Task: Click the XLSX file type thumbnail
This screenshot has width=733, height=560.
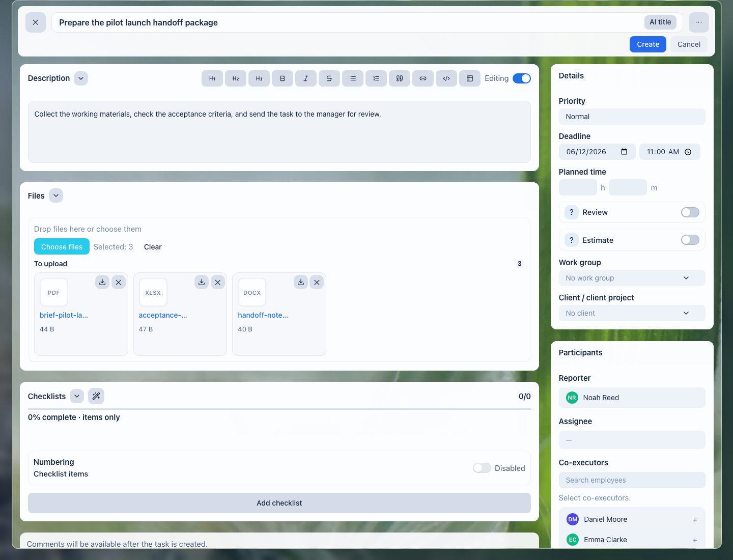Action: pos(153,292)
